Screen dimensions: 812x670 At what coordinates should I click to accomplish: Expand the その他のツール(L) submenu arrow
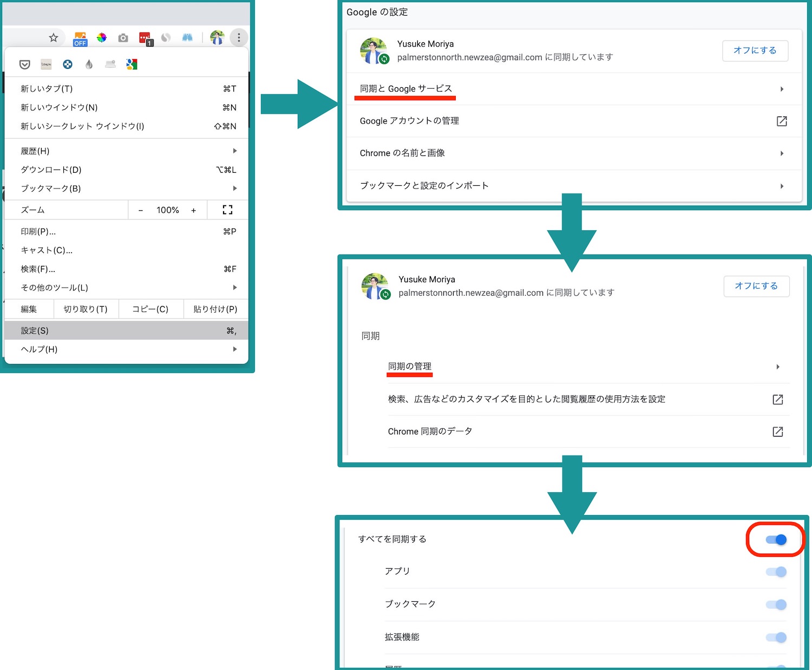tap(235, 288)
